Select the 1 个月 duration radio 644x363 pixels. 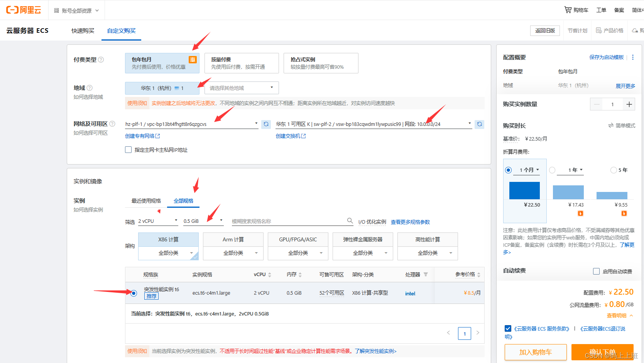tap(508, 170)
